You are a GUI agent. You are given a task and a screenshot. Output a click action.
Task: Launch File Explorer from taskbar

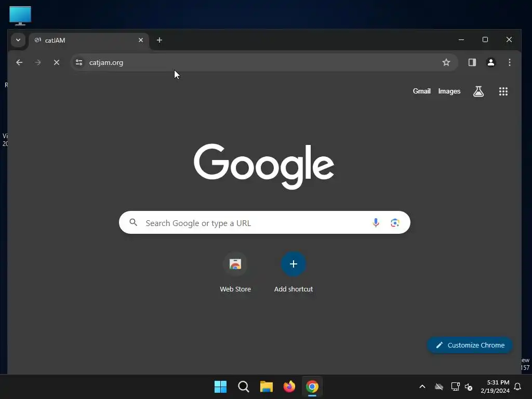click(267, 387)
